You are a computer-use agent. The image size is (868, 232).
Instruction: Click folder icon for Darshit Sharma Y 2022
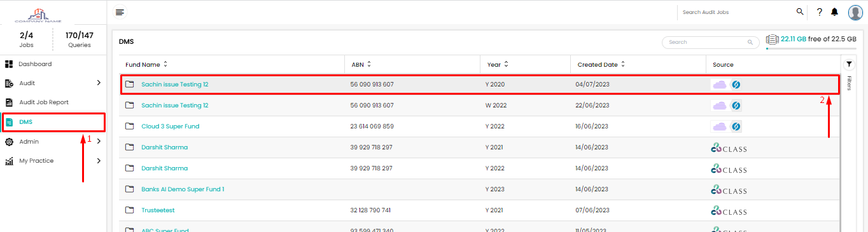pos(130,168)
